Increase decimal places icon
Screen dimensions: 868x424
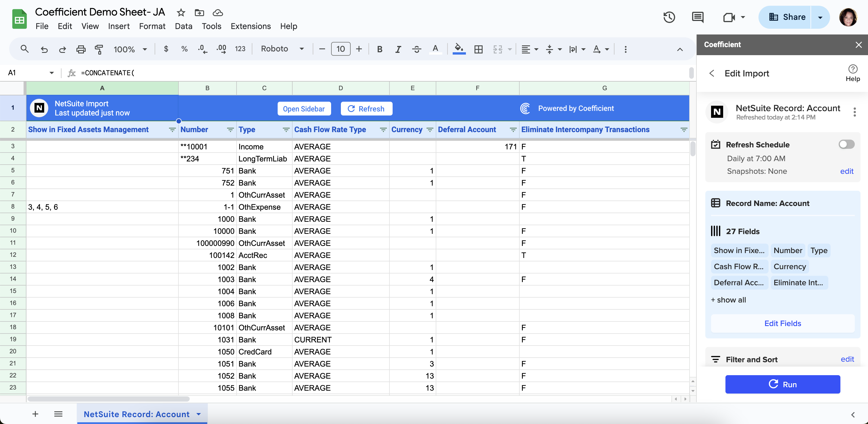tap(221, 49)
